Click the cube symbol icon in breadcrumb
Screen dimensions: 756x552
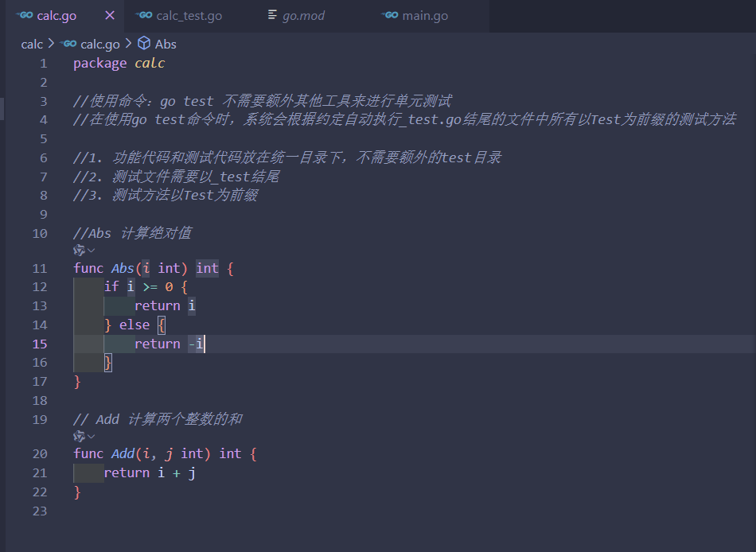[144, 44]
